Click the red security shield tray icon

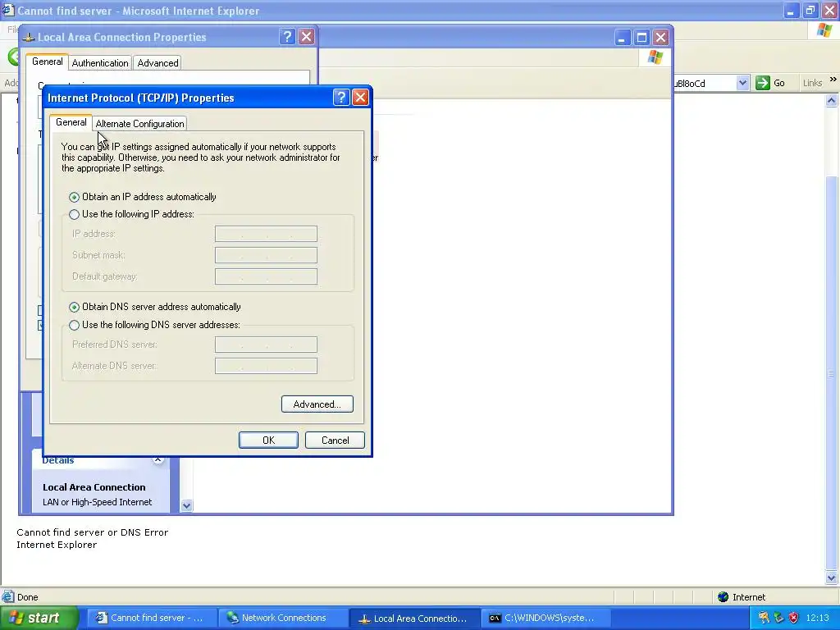coord(793,618)
